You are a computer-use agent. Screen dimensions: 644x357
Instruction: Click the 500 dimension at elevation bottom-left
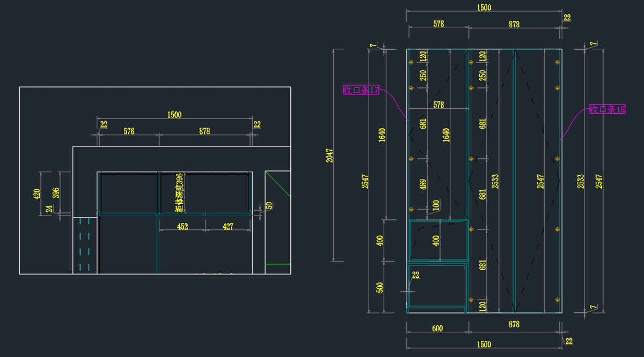pos(380,287)
